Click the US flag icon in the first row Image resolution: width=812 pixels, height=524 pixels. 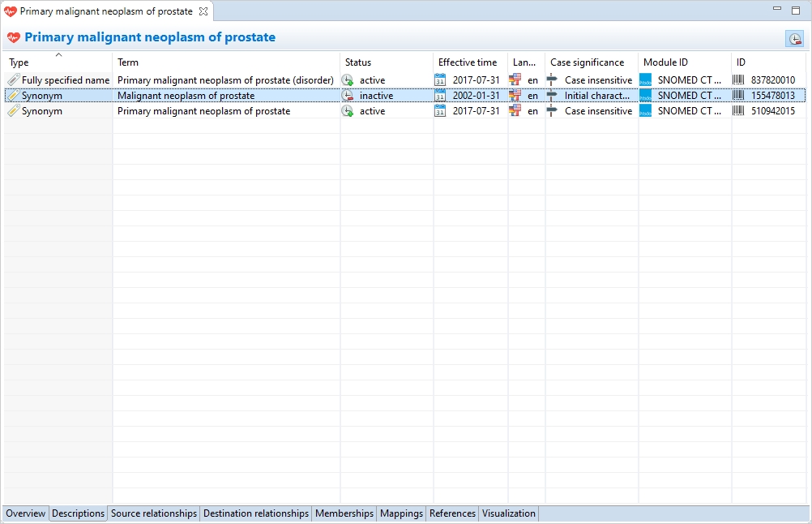click(515, 80)
